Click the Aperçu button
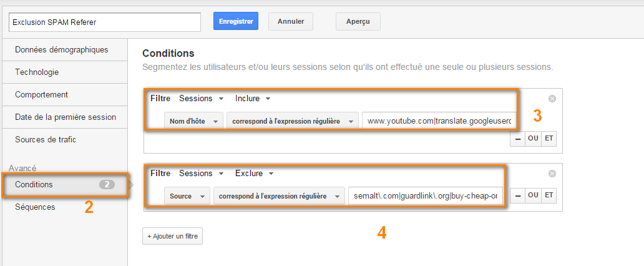The width and height of the screenshot is (644, 266). [358, 21]
